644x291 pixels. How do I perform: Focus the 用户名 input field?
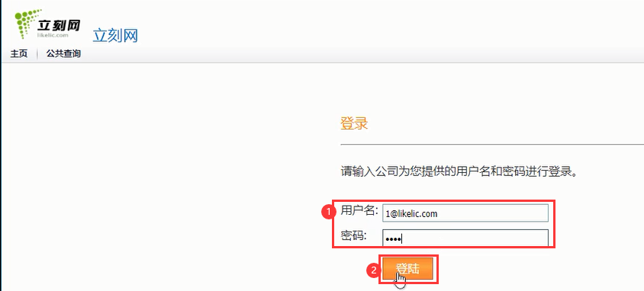[465, 213]
